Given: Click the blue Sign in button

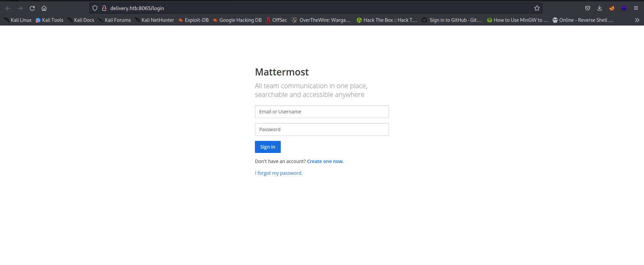Looking at the screenshot, I should tap(268, 147).
